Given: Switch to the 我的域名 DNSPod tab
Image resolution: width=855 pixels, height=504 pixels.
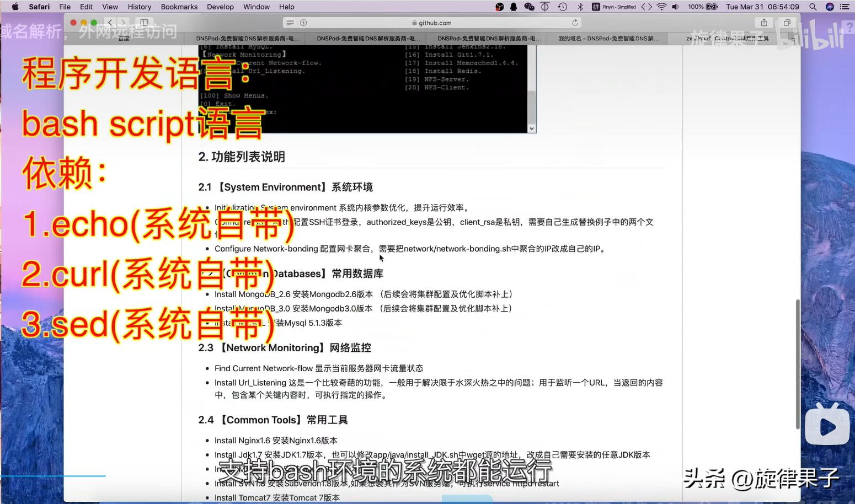Looking at the screenshot, I should tap(607, 38).
